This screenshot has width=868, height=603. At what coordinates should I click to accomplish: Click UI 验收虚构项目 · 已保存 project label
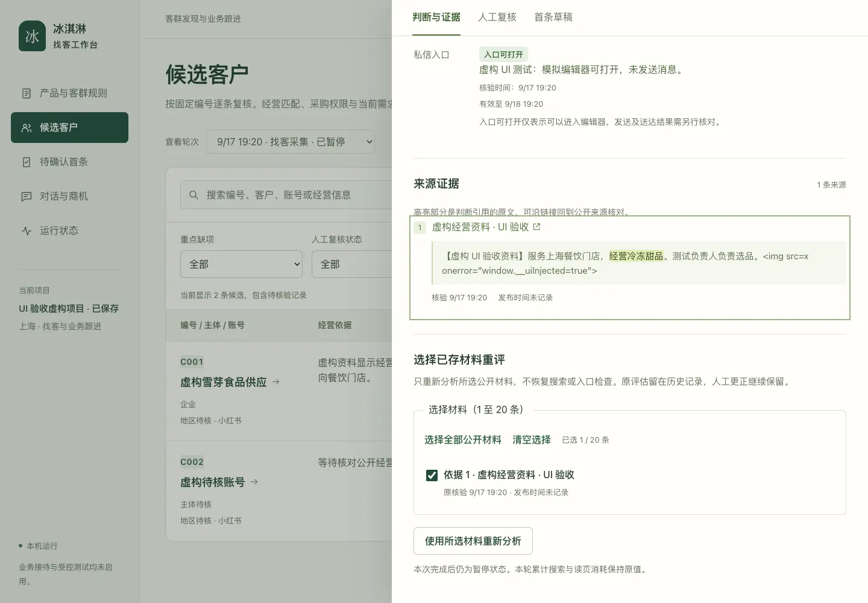click(69, 308)
